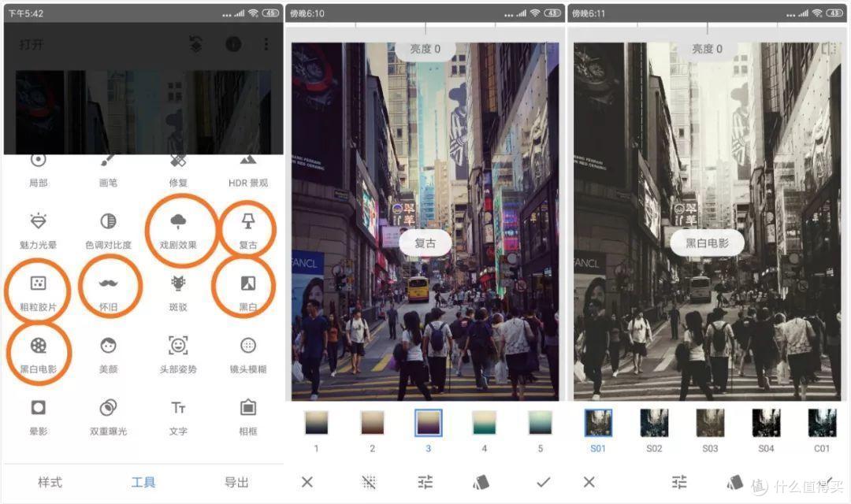Open the 头部姿势 (Head Pose) tool

[178, 346]
